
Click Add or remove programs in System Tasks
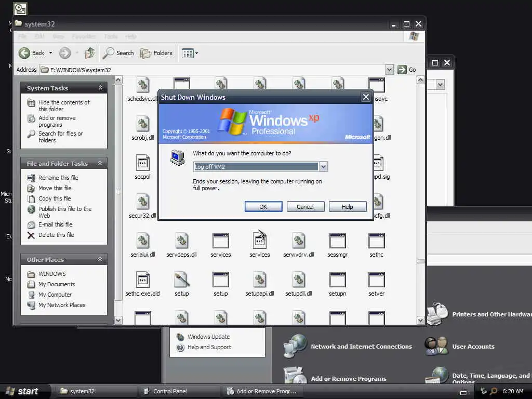(57, 122)
